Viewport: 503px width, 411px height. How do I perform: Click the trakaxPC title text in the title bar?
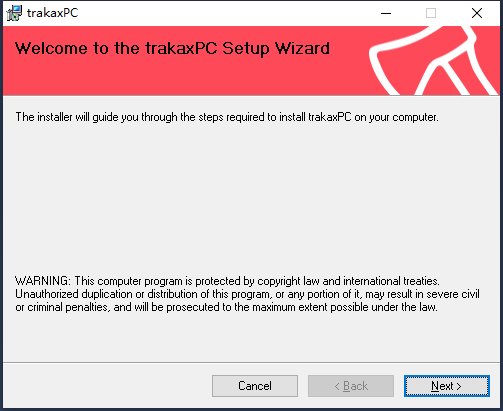52,13
